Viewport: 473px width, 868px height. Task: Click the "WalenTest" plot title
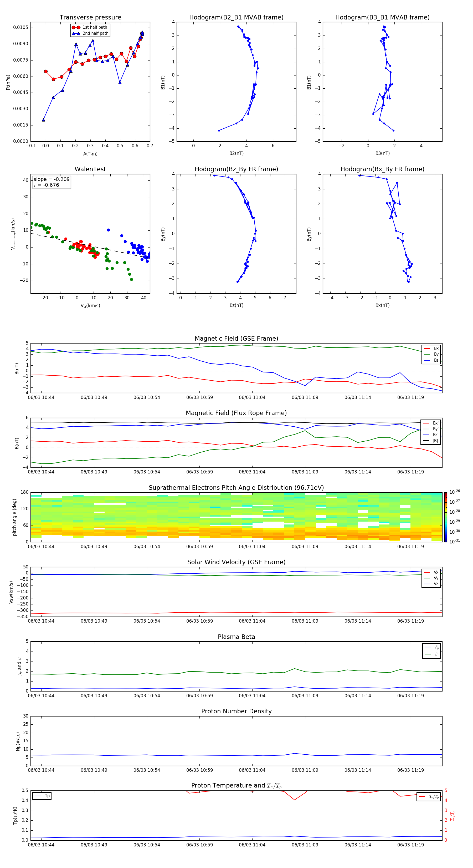point(90,169)
